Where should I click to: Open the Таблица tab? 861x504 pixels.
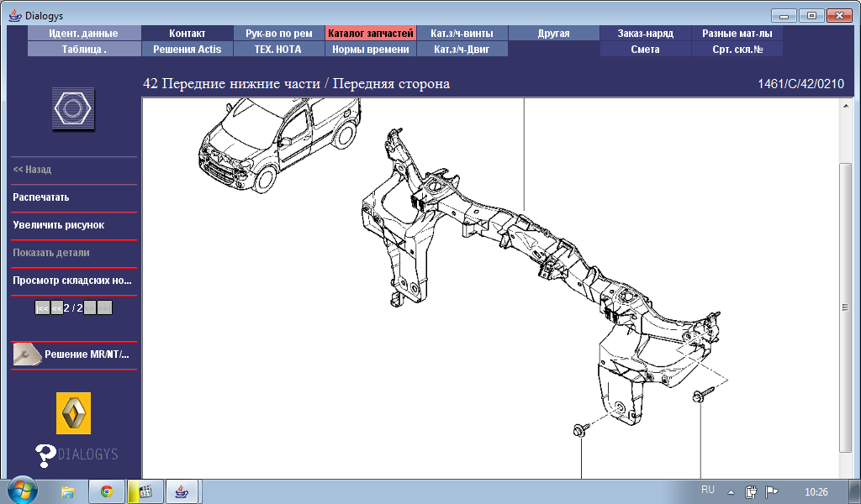[x=83, y=49]
